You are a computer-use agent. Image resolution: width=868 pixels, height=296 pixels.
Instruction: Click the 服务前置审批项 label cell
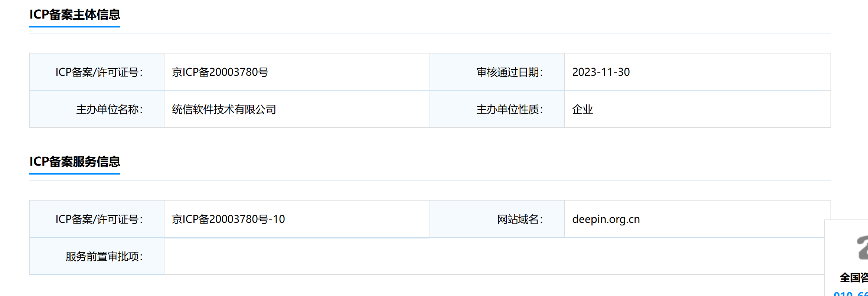pos(97,256)
